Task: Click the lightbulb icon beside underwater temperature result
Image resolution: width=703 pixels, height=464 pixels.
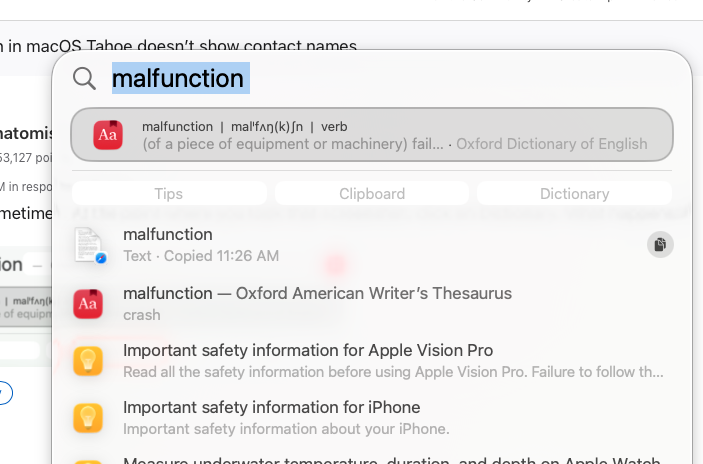Action: point(88,461)
